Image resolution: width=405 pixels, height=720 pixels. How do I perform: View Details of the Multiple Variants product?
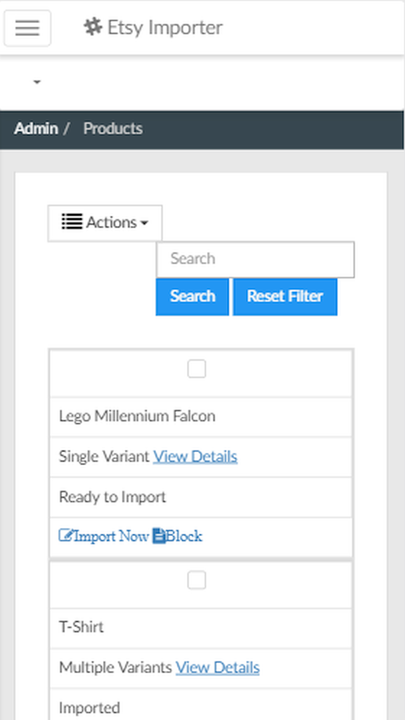tap(218, 668)
